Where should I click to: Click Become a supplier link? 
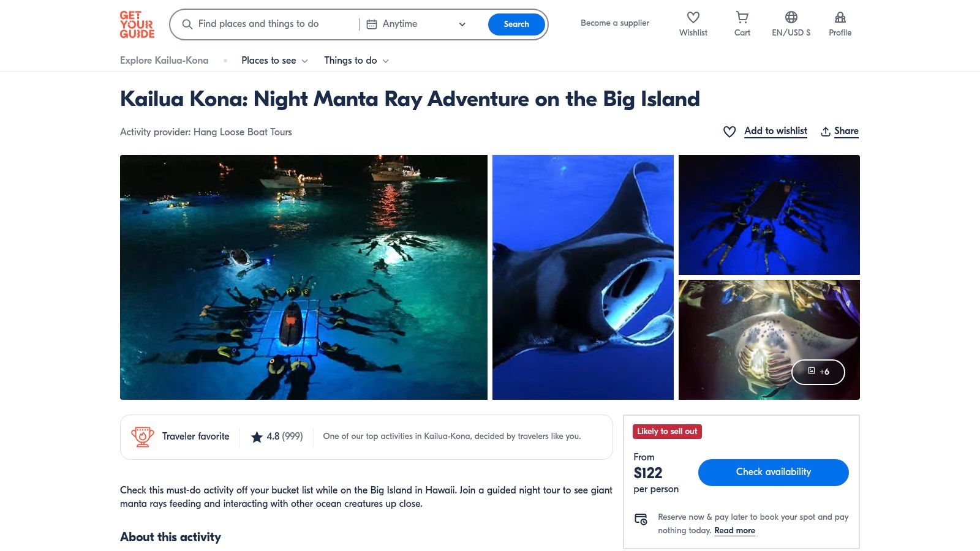614,23
